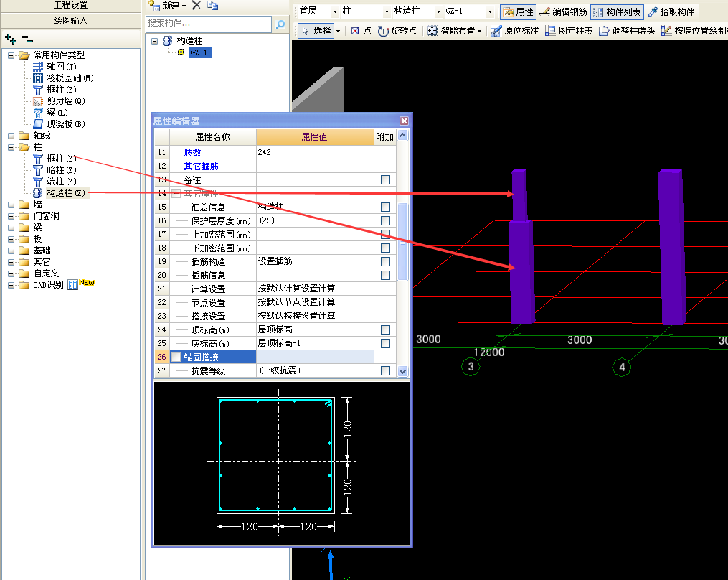Viewport: 728px width, 580px height.
Task: Open the 首层 floor dropdown
Action: point(335,11)
